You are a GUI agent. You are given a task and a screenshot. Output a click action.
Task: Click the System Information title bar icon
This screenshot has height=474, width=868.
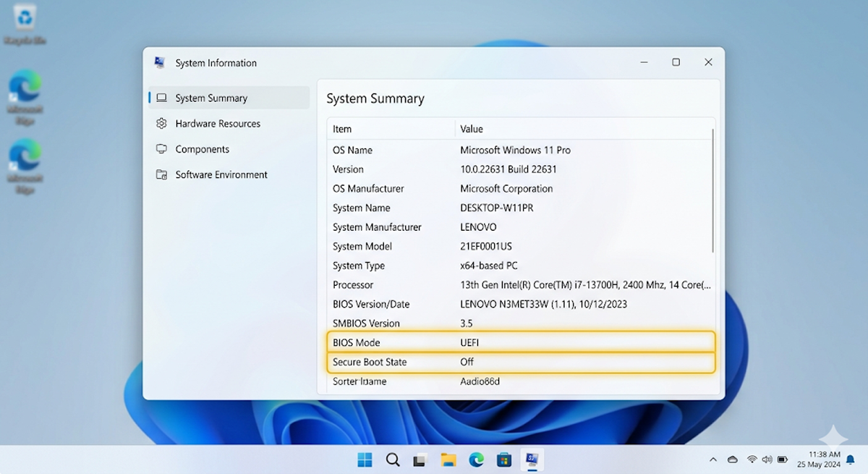[160, 63]
